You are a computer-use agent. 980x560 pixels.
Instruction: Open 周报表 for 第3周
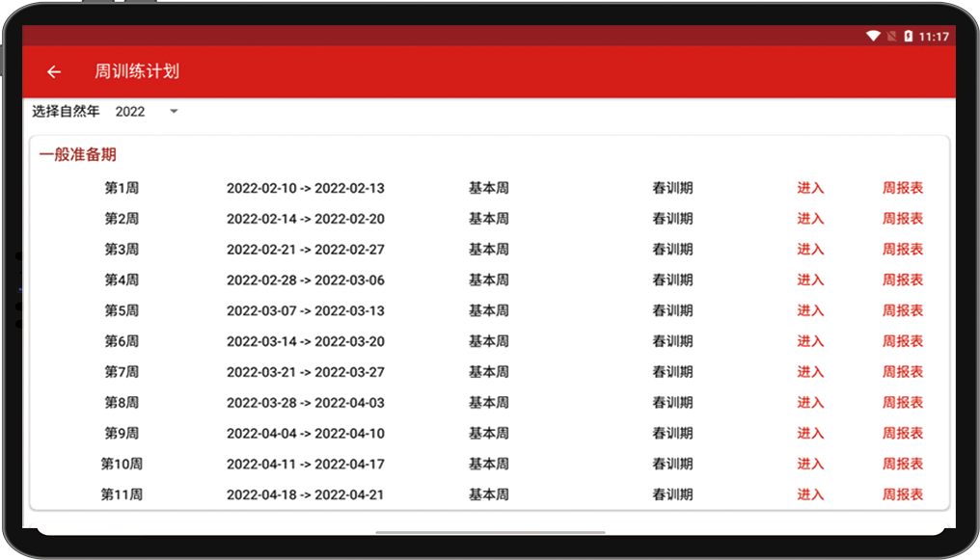click(903, 249)
